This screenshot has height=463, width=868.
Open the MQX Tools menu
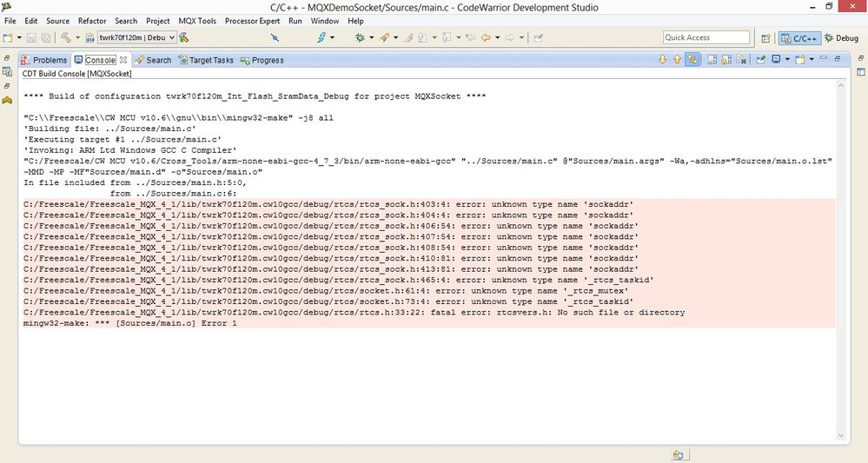[x=197, y=21]
